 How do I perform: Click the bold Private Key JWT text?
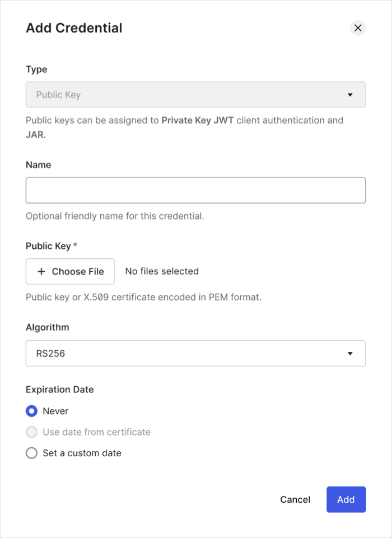[x=197, y=120]
